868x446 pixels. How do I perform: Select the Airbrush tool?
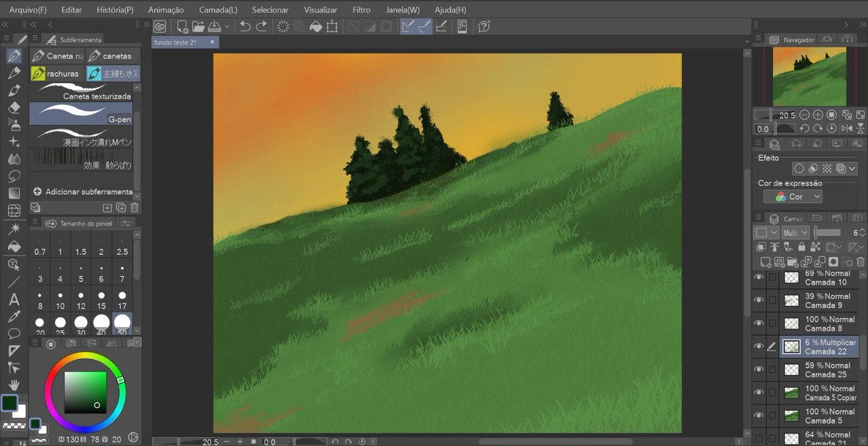tap(13, 125)
